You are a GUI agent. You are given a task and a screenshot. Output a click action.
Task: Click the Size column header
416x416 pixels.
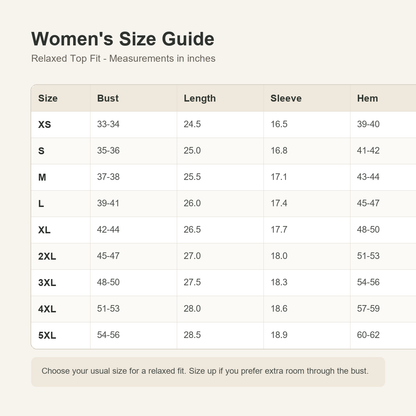pos(48,98)
